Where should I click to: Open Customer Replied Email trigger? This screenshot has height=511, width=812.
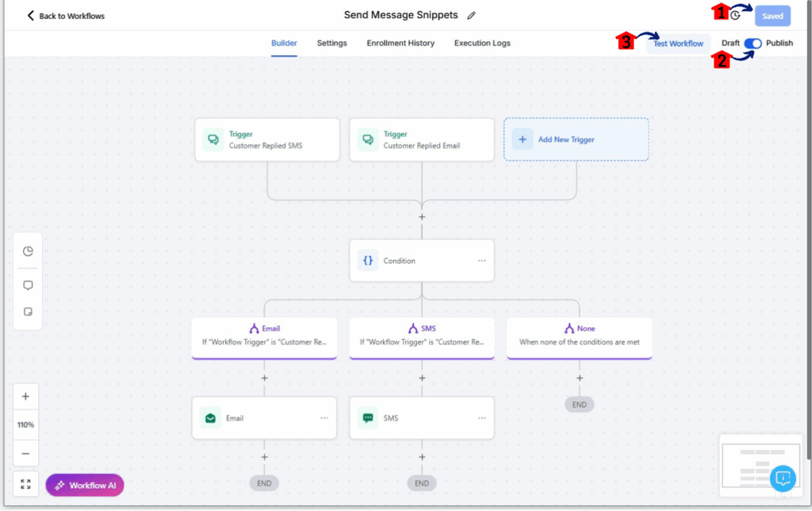422,139
